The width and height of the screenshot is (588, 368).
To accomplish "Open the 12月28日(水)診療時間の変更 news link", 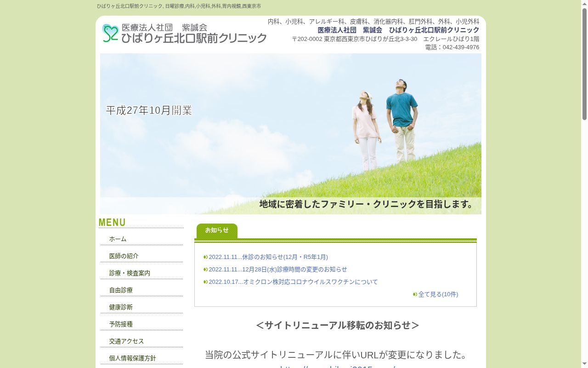I will pyautogui.click(x=278, y=270).
